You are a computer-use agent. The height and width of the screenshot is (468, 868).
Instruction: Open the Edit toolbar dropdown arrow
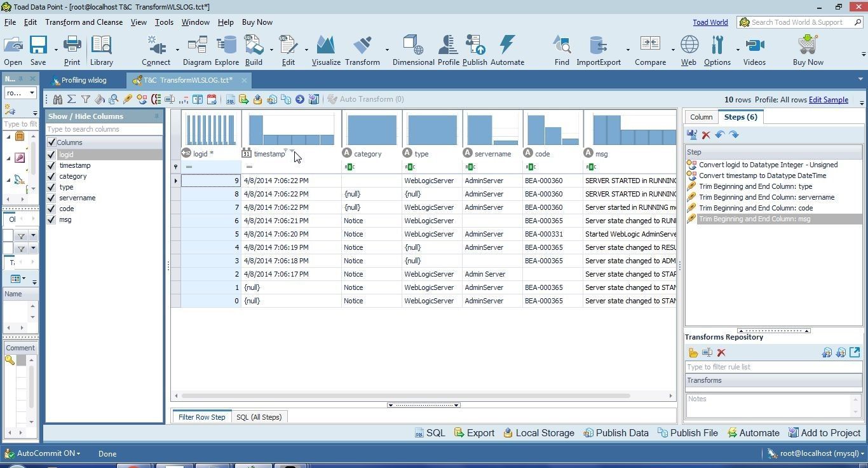pos(306,50)
